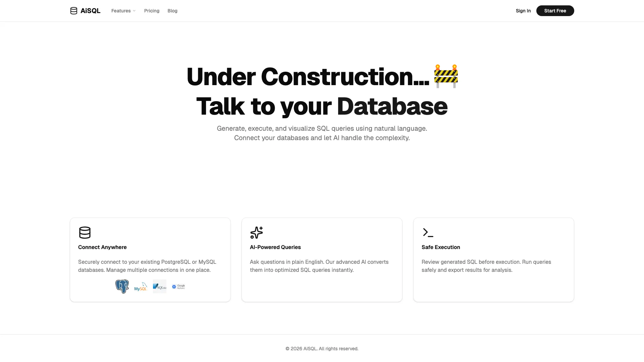
Task: Click the AiSQL database logo icon
Action: tap(73, 11)
